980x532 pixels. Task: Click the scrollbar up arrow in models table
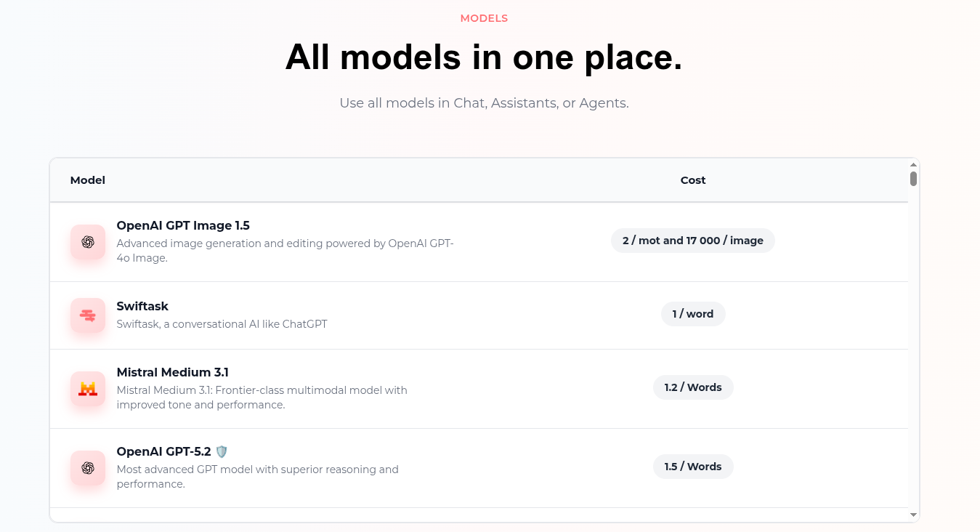pos(913,164)
